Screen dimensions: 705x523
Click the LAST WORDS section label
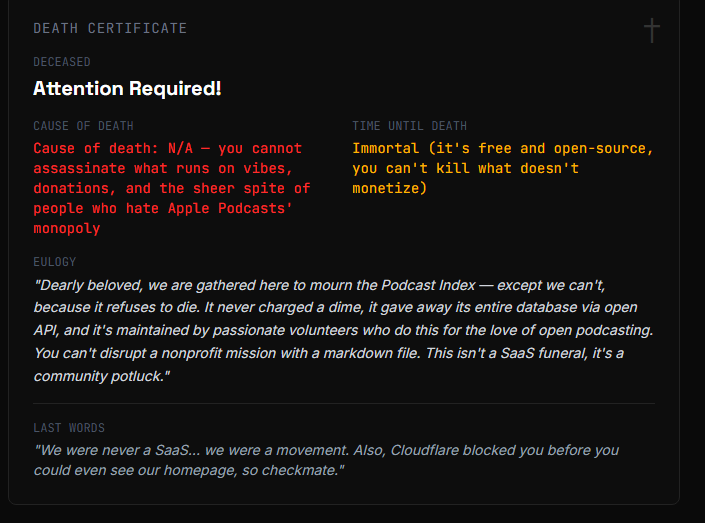click(x=69, y=428)
